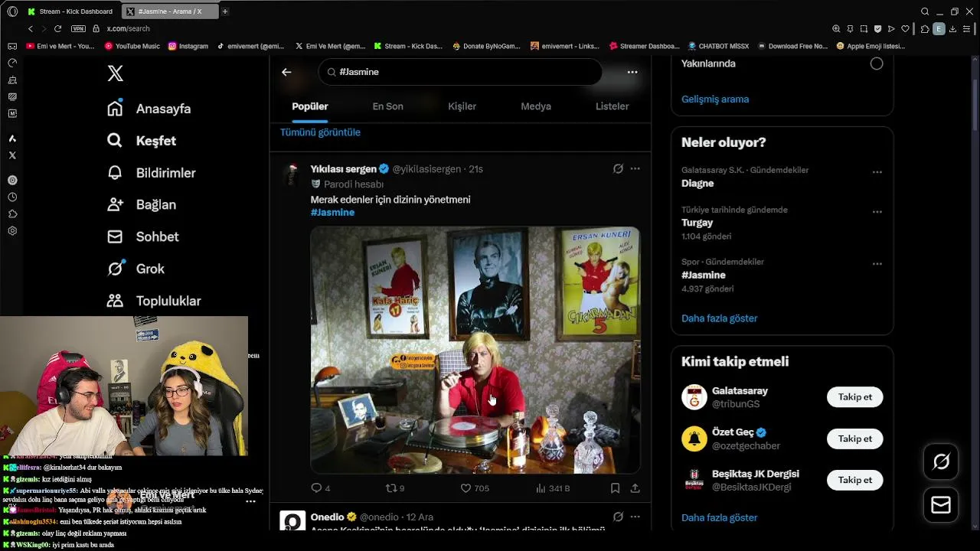The width and height of the screenshot is (980, 551).
Task: Open Yıkılası sergen profile name
Action: 343,168
